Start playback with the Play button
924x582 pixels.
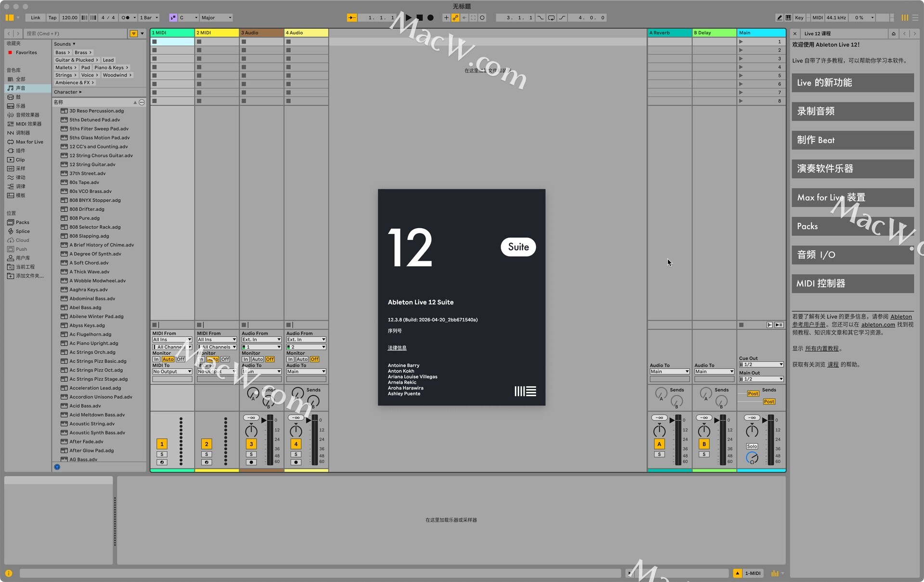point(409,18)
